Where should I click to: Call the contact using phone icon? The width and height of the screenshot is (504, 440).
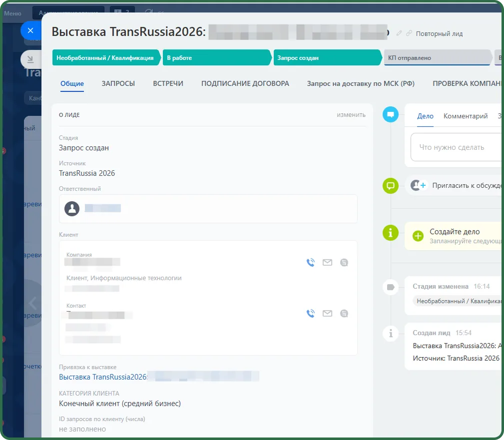[311, 313]
